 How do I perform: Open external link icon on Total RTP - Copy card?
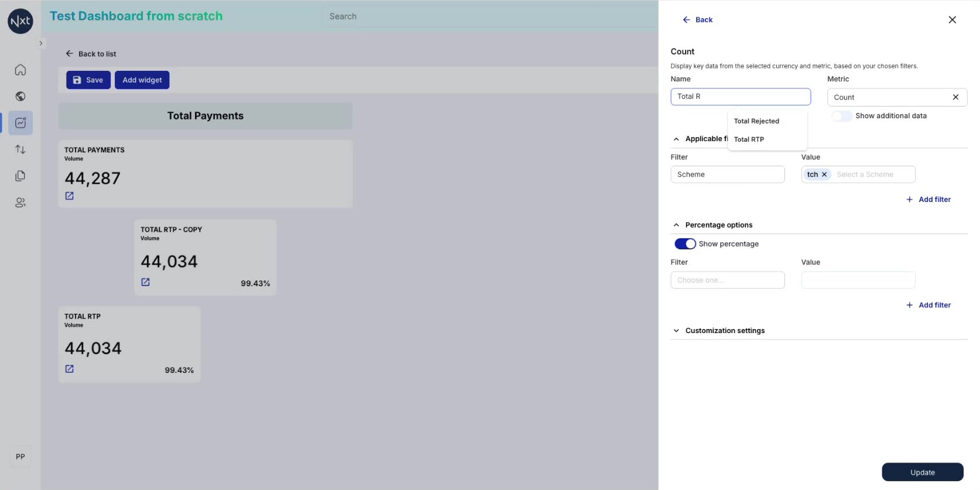[146, 282]
